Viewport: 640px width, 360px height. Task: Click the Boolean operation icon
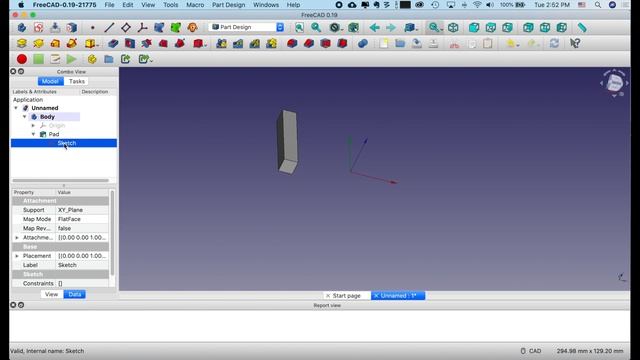[x=362, y=43]
